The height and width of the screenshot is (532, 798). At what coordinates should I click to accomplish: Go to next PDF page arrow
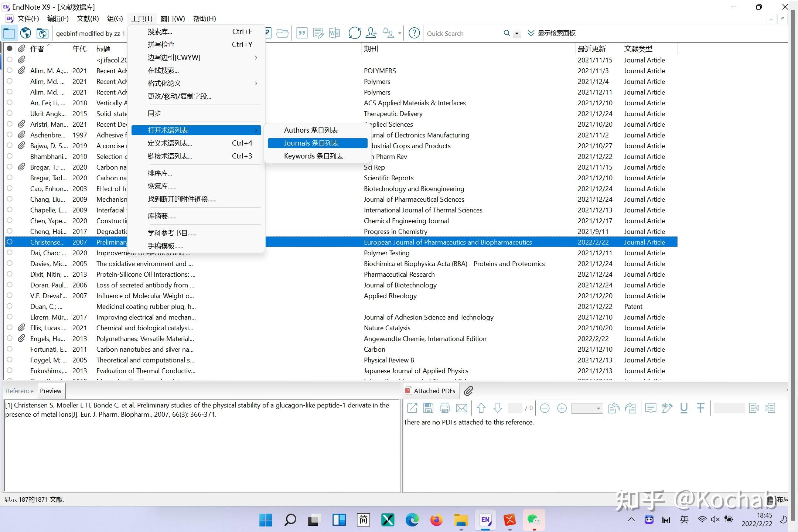(x=498, y=408)
